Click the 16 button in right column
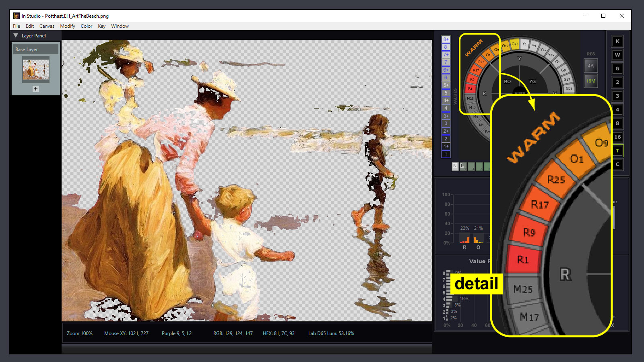Screen dimensions: 644x362 pyautogui.click(x=617, y=137)
